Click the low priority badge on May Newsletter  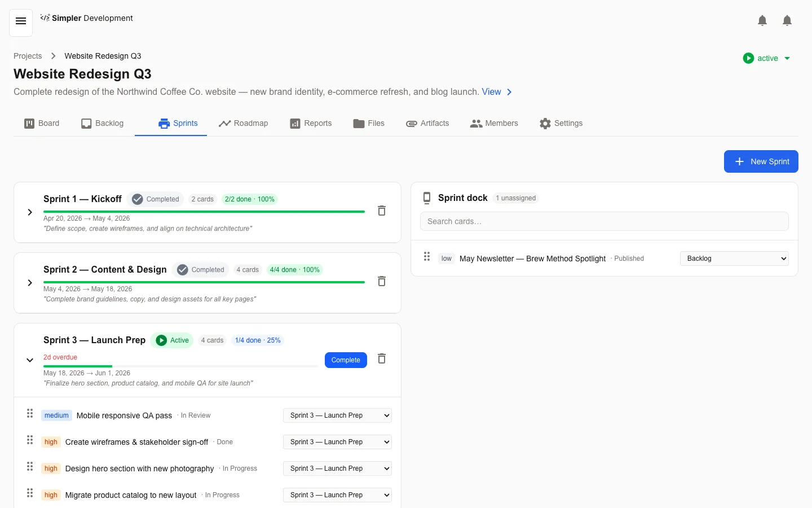(447, 259)
